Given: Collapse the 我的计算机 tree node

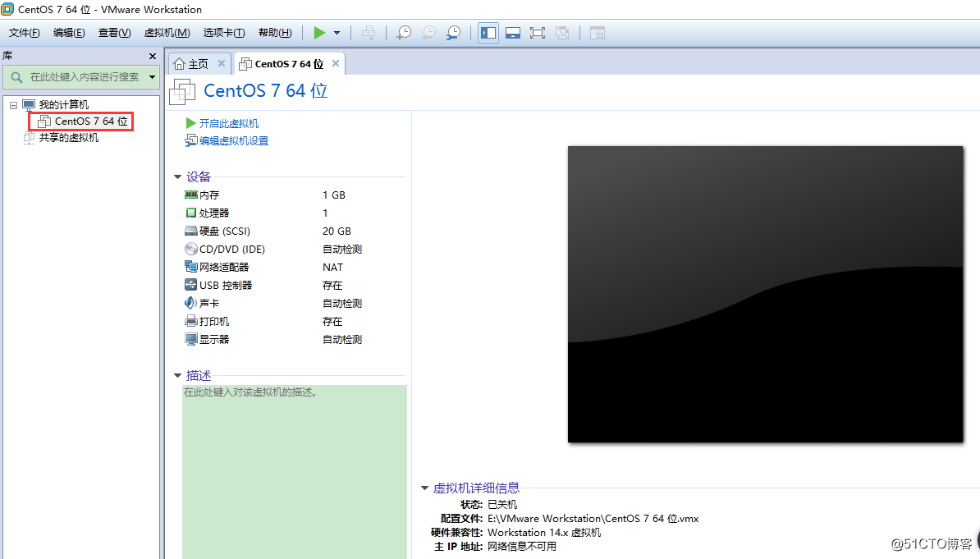Looking at the screenshot, I should click(13, 105).
